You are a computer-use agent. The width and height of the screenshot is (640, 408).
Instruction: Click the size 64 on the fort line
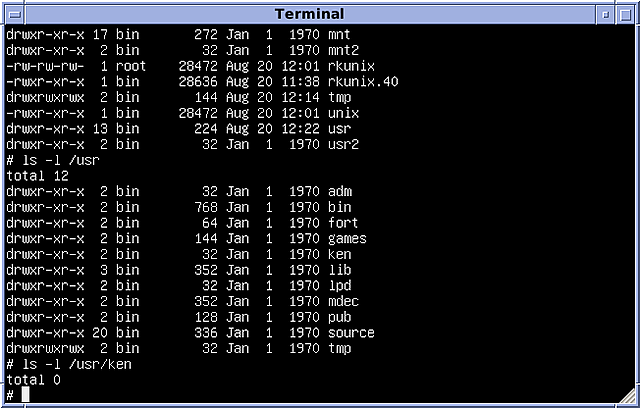(210, 223)
